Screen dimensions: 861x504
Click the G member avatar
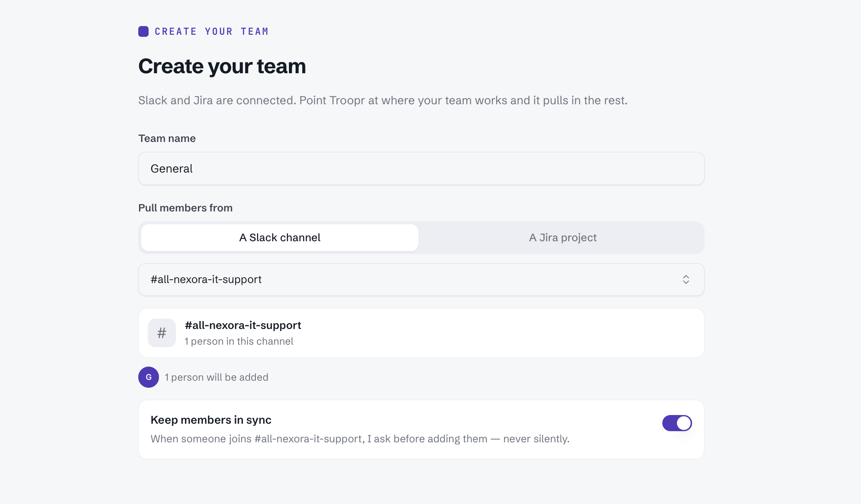[149, 377]
